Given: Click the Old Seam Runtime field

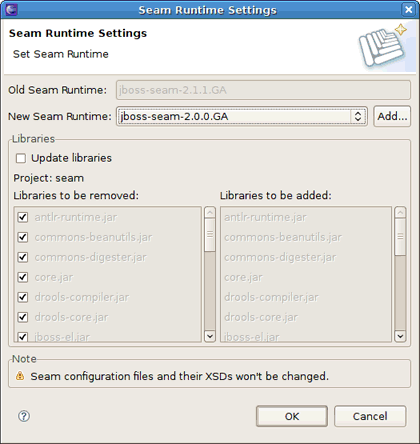Looking at the screenshot, I should (263, 90).
